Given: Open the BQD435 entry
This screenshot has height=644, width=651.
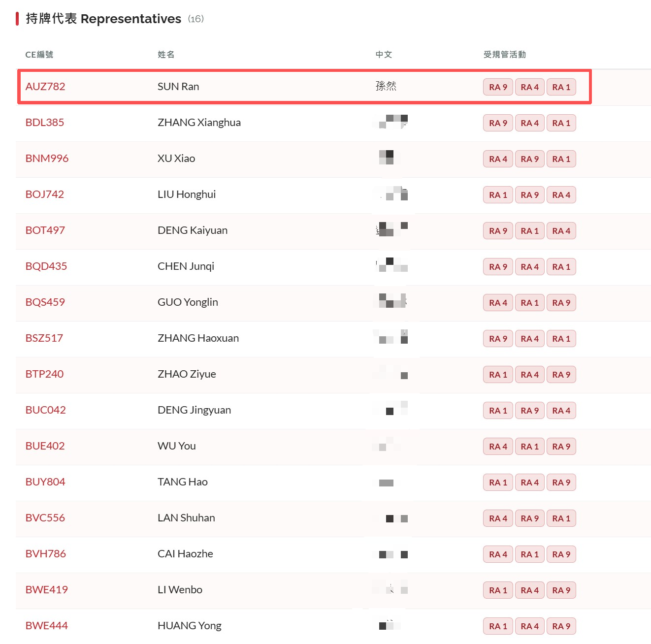Looking at the screenshot, I should [46, 266].
